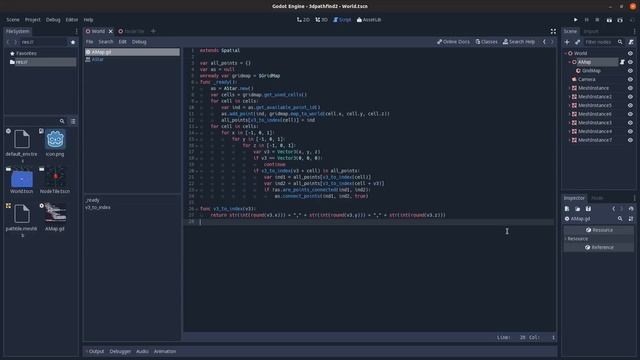Expand the MeshInstance4 node
This screenshot has height=360, width=640.
click(x=570, y=131)
